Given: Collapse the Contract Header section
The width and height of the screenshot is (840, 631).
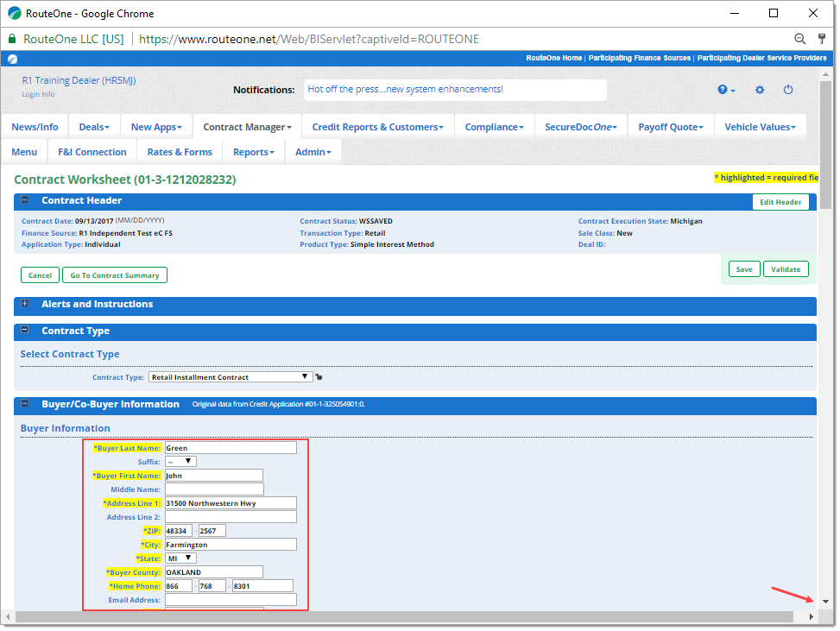Looking at the screenshot, I should tap(25, 199).
